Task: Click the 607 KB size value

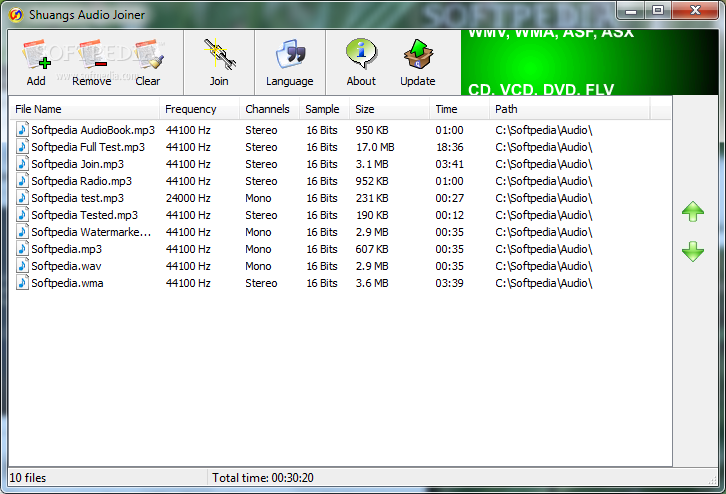Action: point(372,249)
